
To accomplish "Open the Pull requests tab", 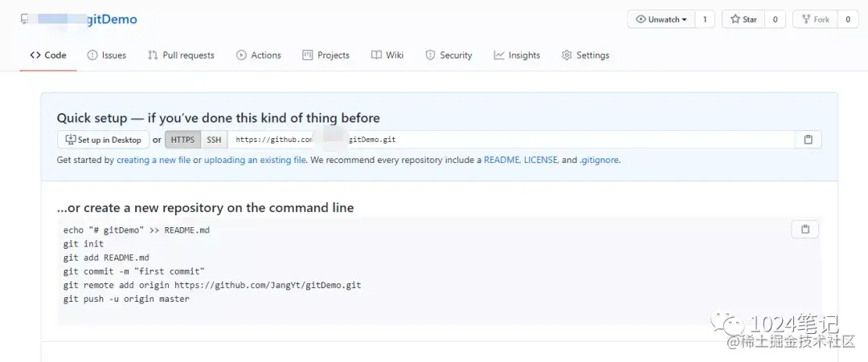I will [181, 55].
